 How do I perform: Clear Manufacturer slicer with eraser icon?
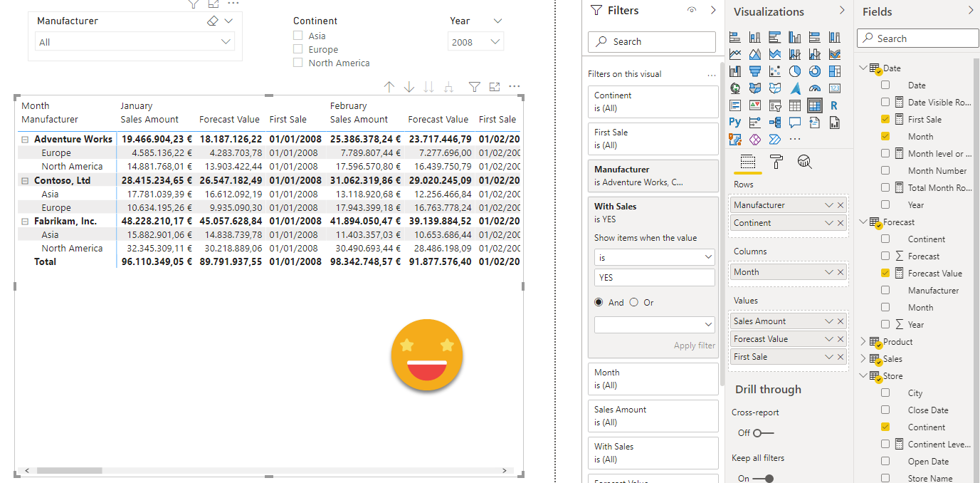tap(212, 21)
